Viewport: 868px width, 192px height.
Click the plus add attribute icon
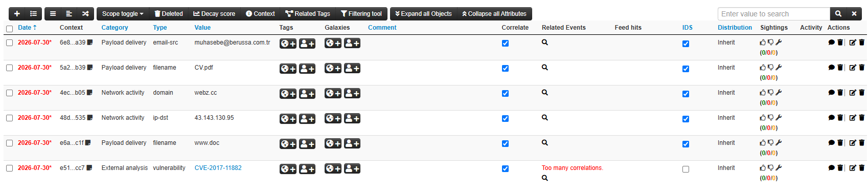(x=17, y=14)
